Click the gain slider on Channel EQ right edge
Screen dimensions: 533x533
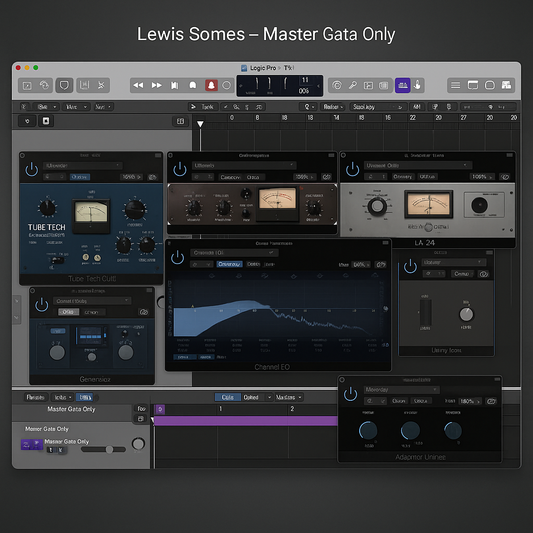(385, 308)
